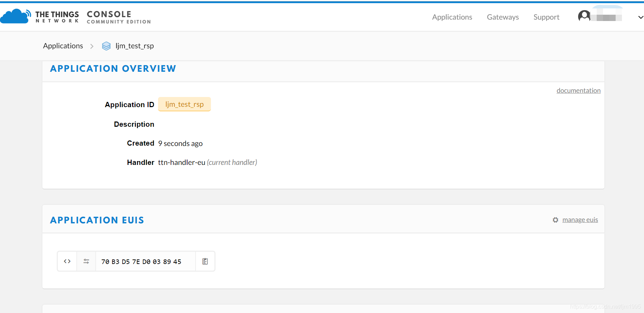This screenshot has width=644, height=313.
Task: Toggle EUI hex format with code icon
Action: pyautogui.click(x=67, y=261)
